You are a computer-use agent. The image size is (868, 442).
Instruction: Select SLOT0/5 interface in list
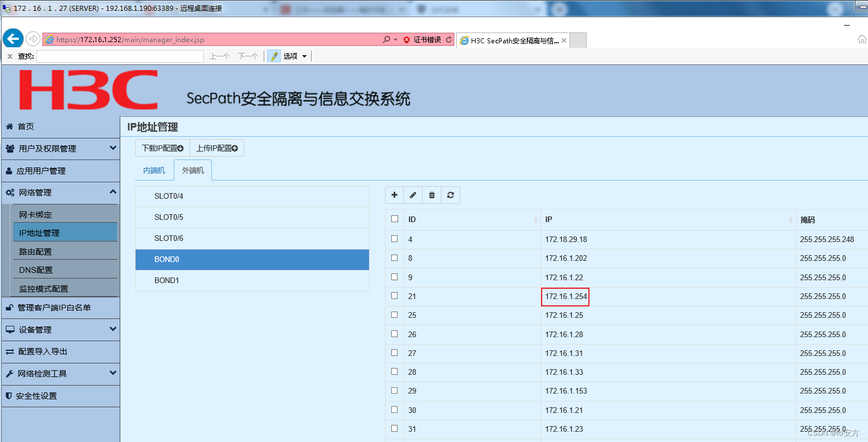click(x=252, y=218)
